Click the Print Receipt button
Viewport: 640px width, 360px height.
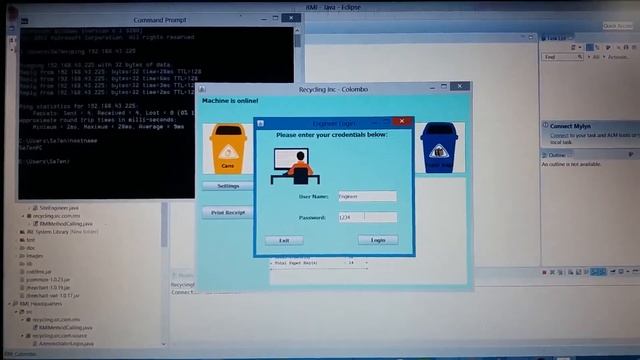tap(228, 213)
